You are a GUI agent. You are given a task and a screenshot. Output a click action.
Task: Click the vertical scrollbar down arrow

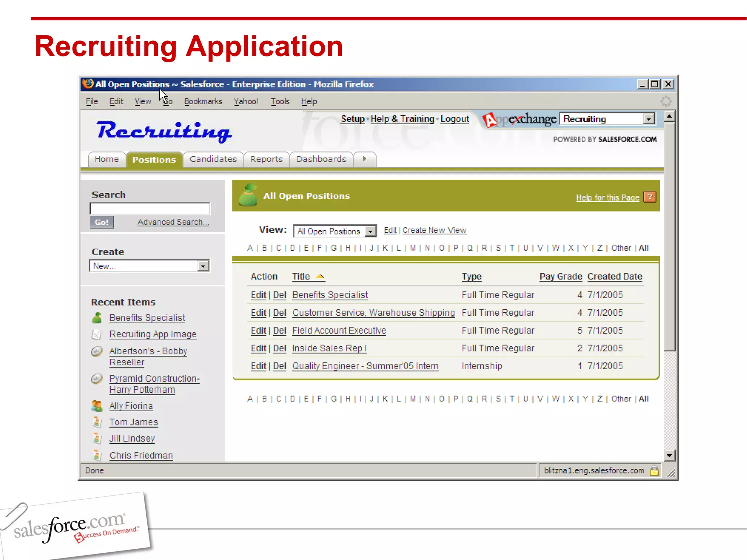(x=669, y=455)
